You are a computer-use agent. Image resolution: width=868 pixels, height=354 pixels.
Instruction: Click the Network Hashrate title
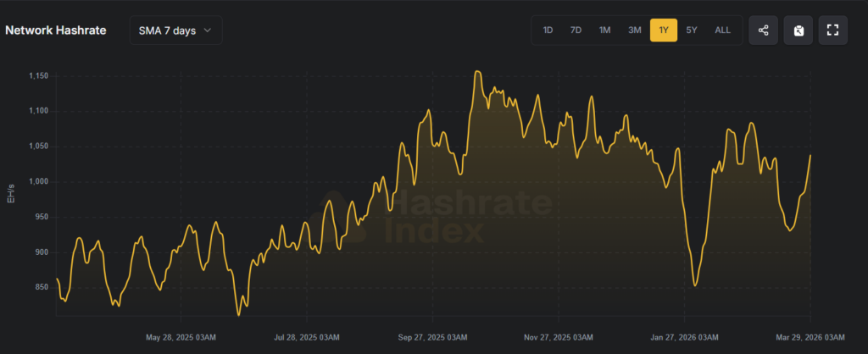coord(56,30)
